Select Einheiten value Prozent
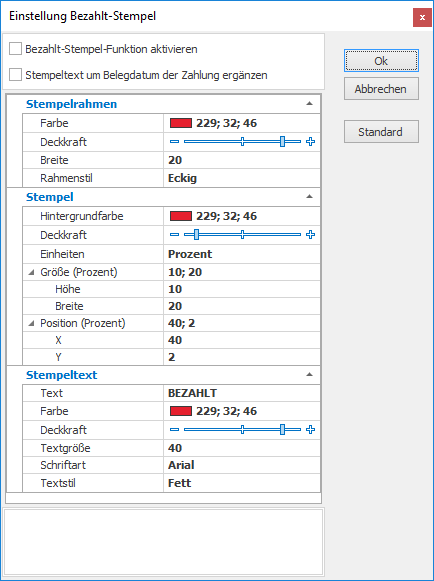434x581 pixels. pyautogui.click(x=242, y=254)
